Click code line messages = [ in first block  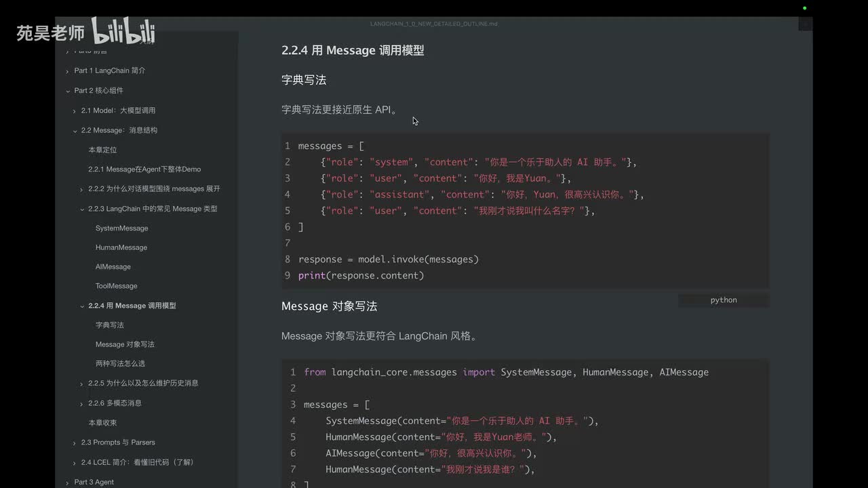[x=331, y=146]
